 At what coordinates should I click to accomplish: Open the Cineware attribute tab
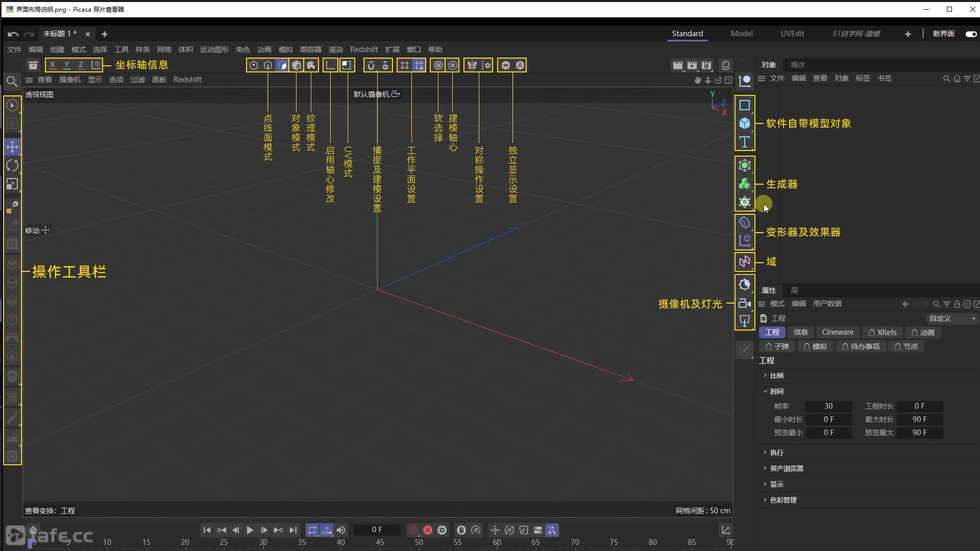[838, 332]
